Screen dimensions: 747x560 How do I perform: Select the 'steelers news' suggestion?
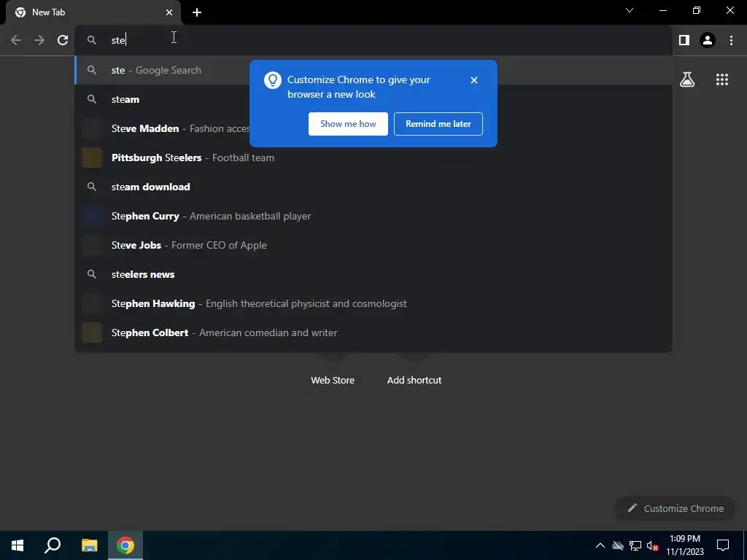[x=373, y=274]
